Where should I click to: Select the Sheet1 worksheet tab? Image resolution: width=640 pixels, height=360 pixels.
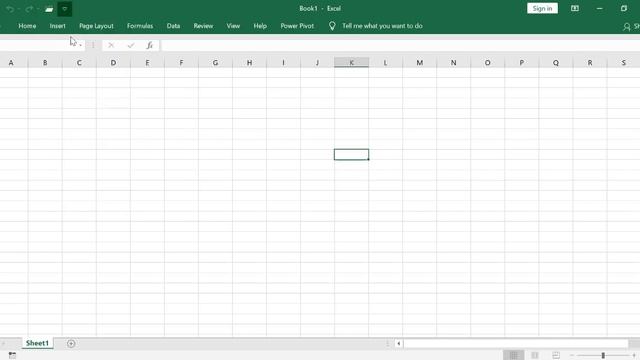pos(37,343)
